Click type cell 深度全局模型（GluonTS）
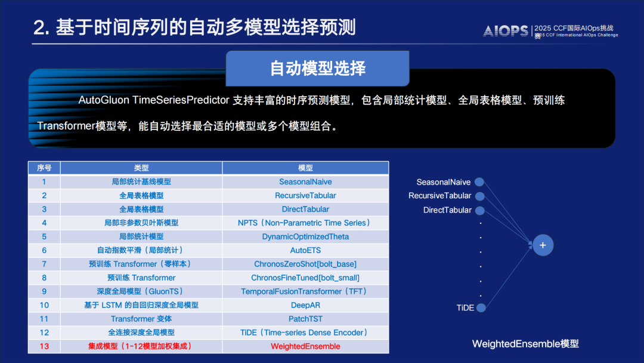The width and height of the screenshot is (644, 363). 141,291
